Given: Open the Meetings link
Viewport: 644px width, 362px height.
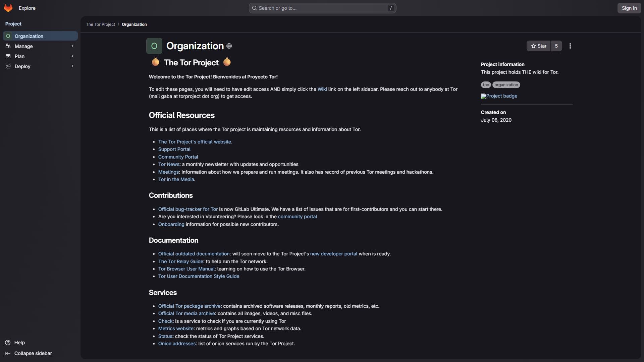Looking at the screenshot, I should (168, 172).
